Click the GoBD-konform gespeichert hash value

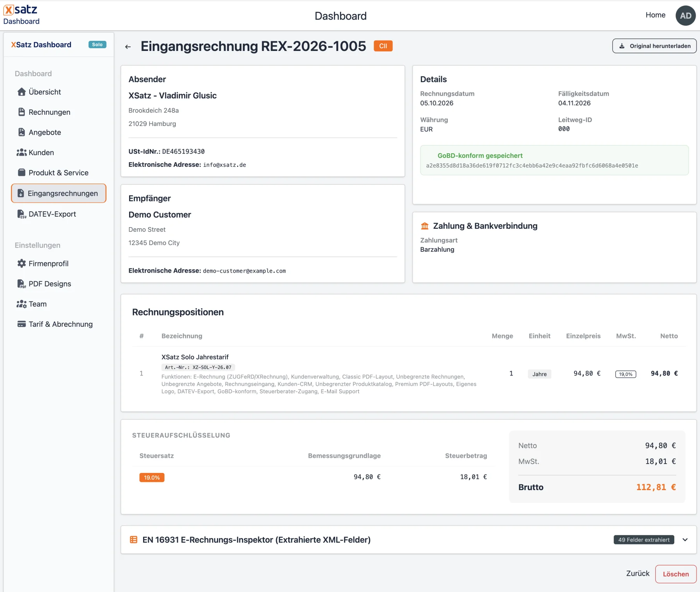click(532, 166)
